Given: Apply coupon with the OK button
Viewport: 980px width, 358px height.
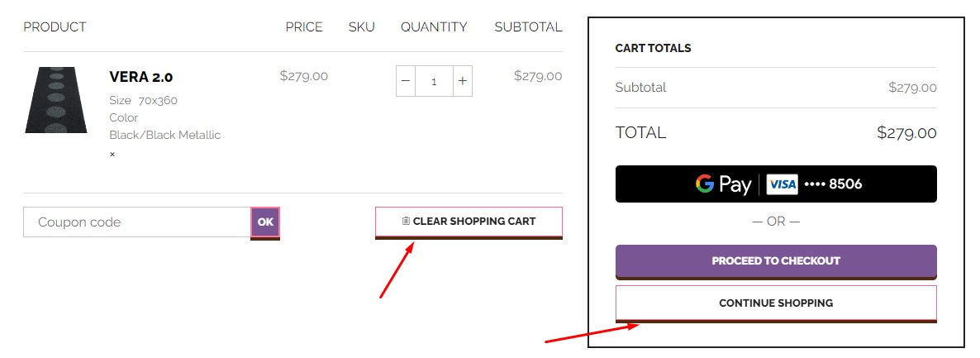Looking at the screenshot, I should (x=265, y=222).
